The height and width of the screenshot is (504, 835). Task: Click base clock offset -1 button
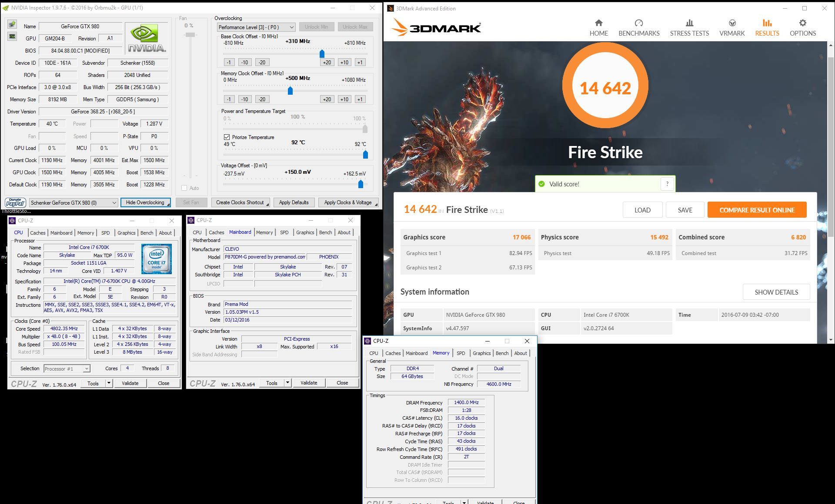(x=229, y=63)
